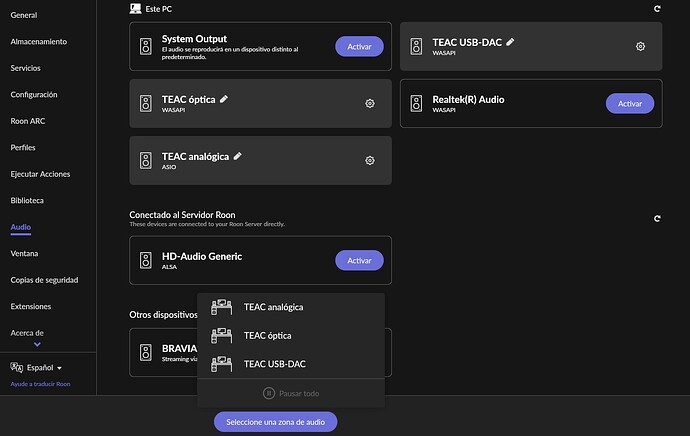Click the HD-Audio Generic device name
Image resolution: width=690 pixels, height=436 pixels.
point(202,256)
